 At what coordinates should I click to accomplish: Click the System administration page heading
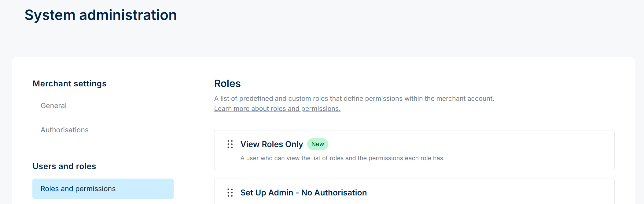(x=101, y=15)
